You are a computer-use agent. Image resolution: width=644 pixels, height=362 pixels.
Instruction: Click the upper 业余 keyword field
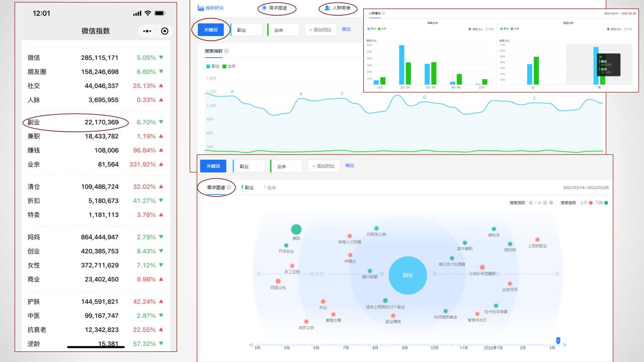click(x=283, y=30)
